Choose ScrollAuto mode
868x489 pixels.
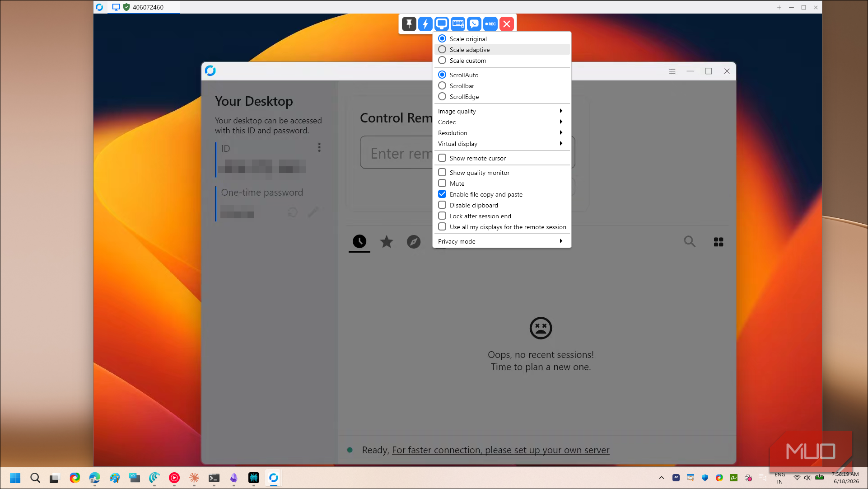[502, 75]
